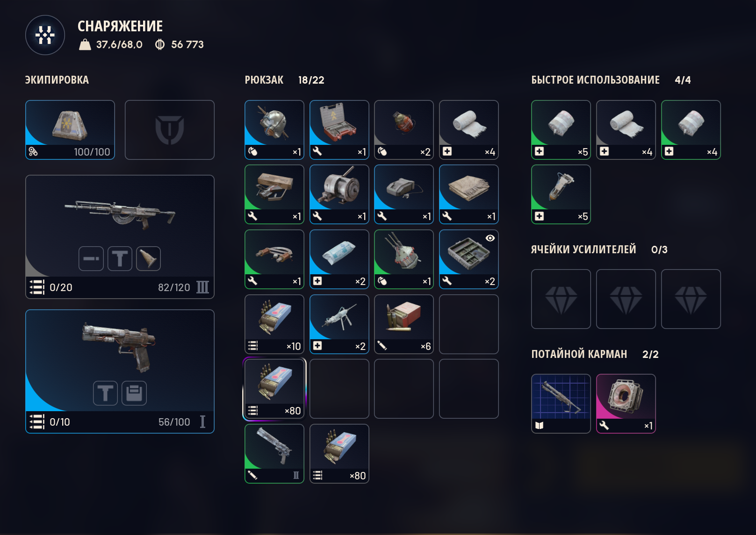Click the Снаряжение emblem icon at top

tap(45, 35)
